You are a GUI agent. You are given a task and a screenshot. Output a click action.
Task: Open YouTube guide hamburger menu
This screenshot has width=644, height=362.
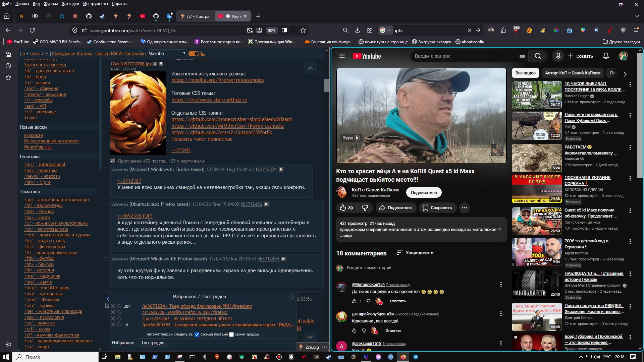click(342, 56)
